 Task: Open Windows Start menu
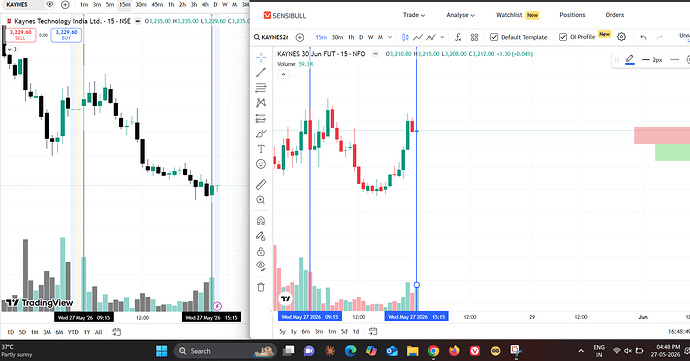161,351
